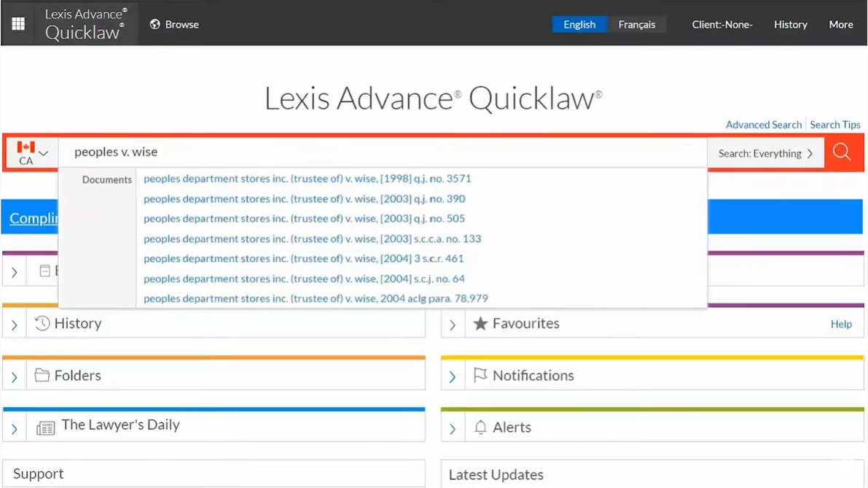Click the Latest Updates section heading

pos(496,475)
